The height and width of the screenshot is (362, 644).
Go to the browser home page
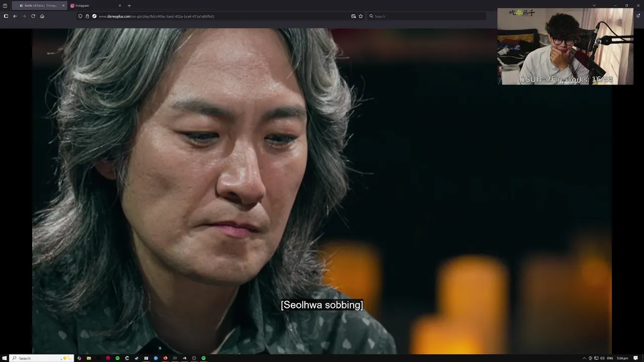[x=42, y=16]
